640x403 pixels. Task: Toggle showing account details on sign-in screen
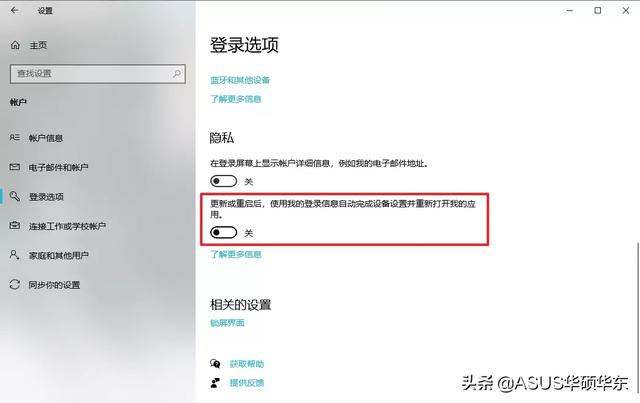click(x=224, y=181)
